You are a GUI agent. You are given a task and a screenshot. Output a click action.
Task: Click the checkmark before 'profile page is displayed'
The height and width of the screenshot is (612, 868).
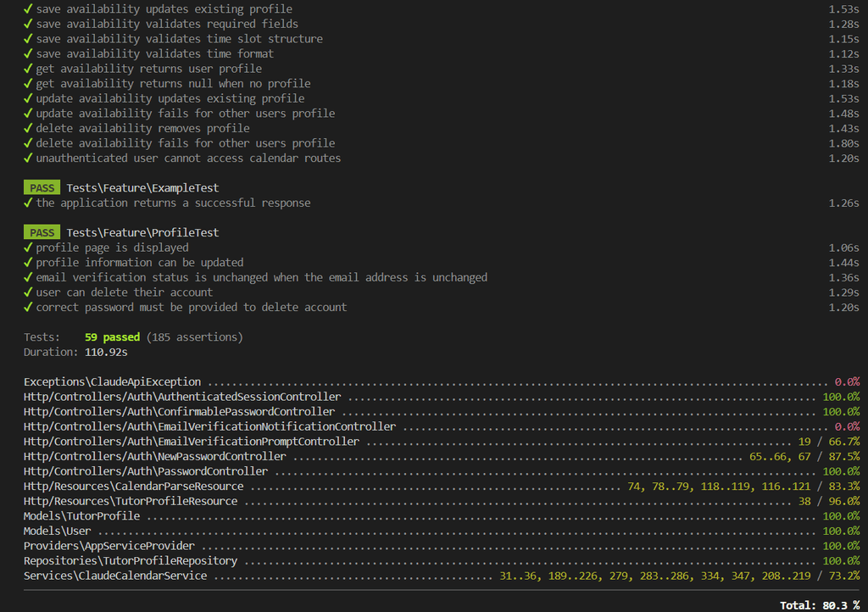(x=28, y=248)
